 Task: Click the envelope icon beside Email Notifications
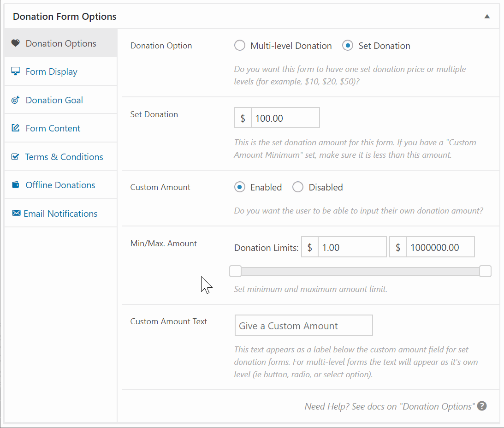16,213
